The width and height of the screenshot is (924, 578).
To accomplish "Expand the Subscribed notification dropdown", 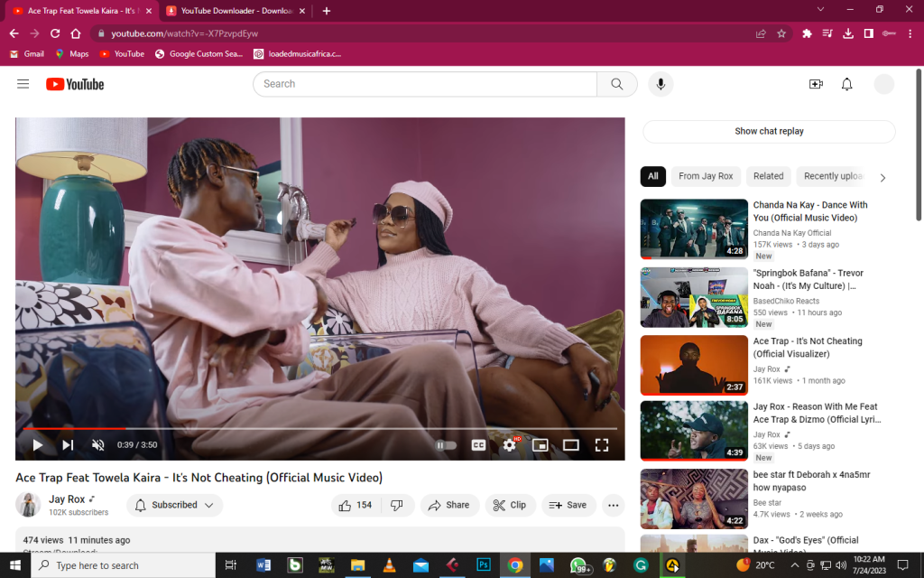I will pos(174,505).
